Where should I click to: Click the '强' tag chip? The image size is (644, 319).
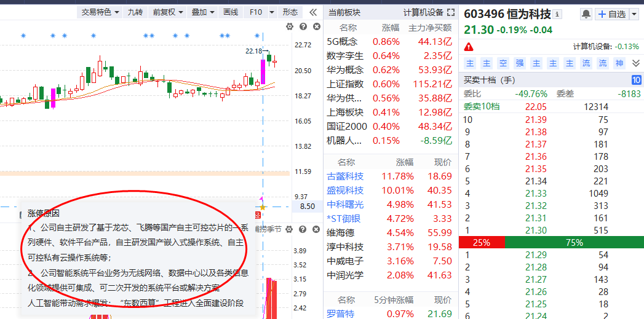click(520, 63)
